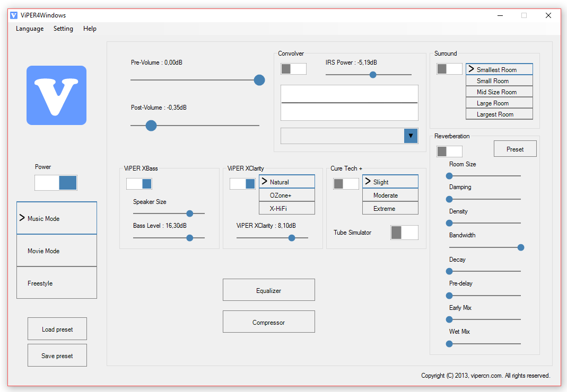The width and height of the screenshot is (567, 392).
Task: Click the Pre-delay slider handle
Action: click(449, 296)
